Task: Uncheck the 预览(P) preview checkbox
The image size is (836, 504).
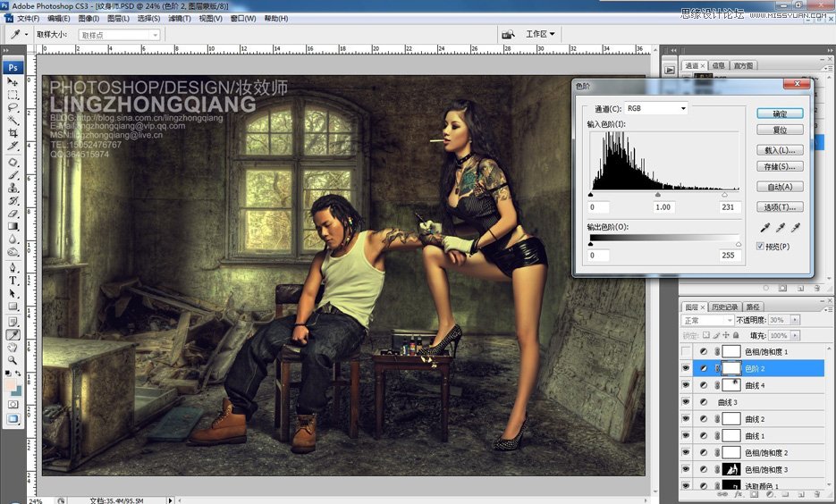Action: [761, 246]
